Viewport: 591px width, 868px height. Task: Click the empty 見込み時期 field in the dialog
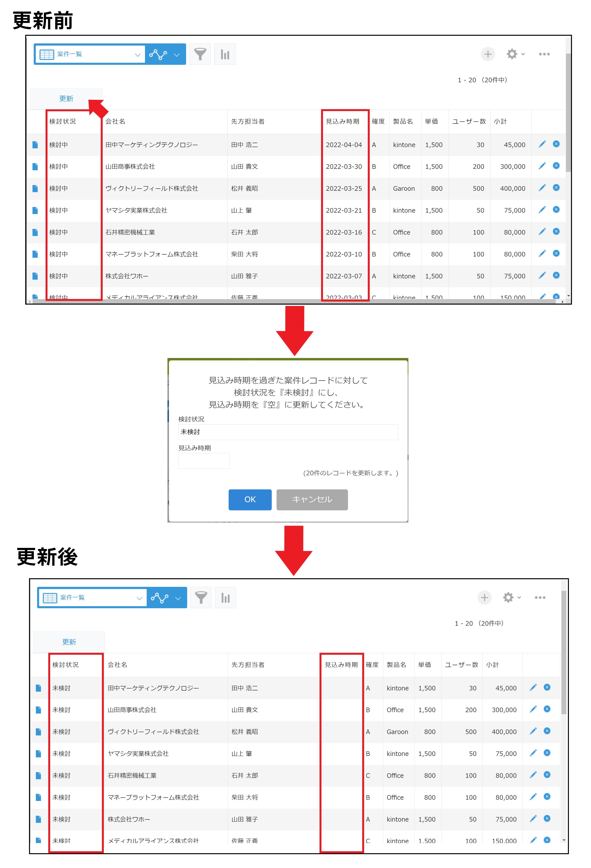204,460
